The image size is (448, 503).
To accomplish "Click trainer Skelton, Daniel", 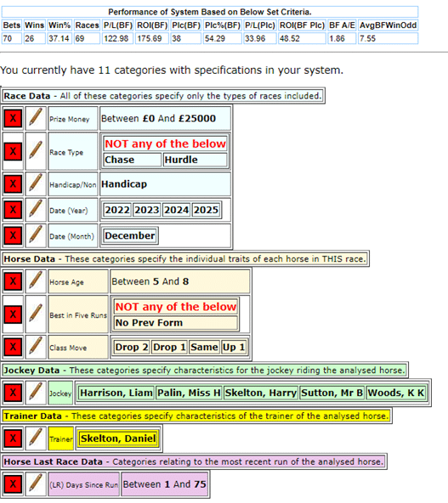I will pyautogui.click(x=118, y=438).
